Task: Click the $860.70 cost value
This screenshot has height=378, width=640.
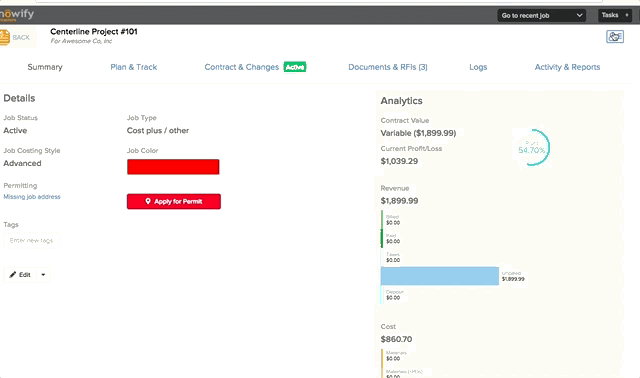Action: (x=396, y=339)
